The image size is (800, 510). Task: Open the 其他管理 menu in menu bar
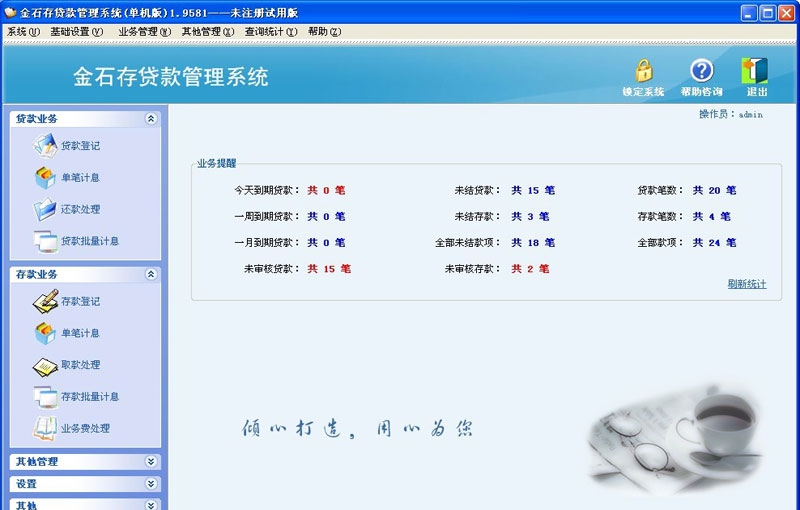pyautogui.click(x=208, y=32)
